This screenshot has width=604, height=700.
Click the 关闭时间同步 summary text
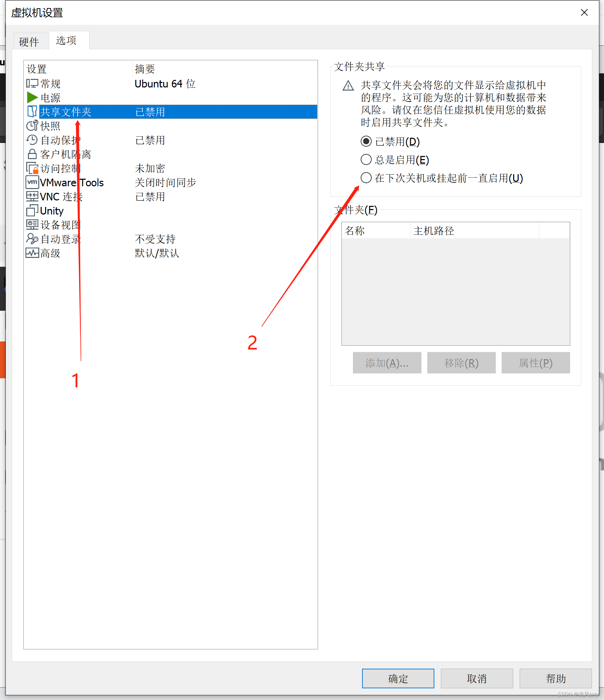tap(165, 182)
